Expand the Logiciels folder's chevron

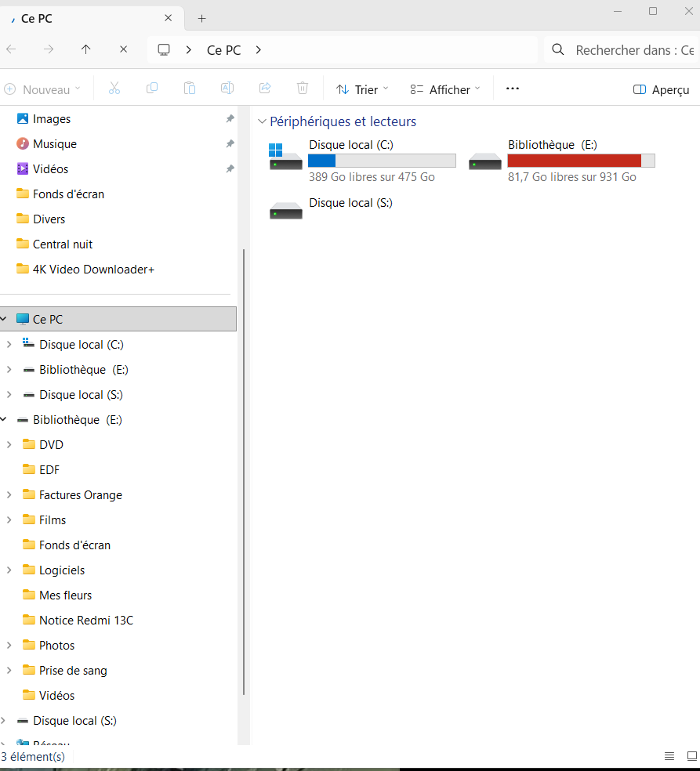[x=9, y=570]
